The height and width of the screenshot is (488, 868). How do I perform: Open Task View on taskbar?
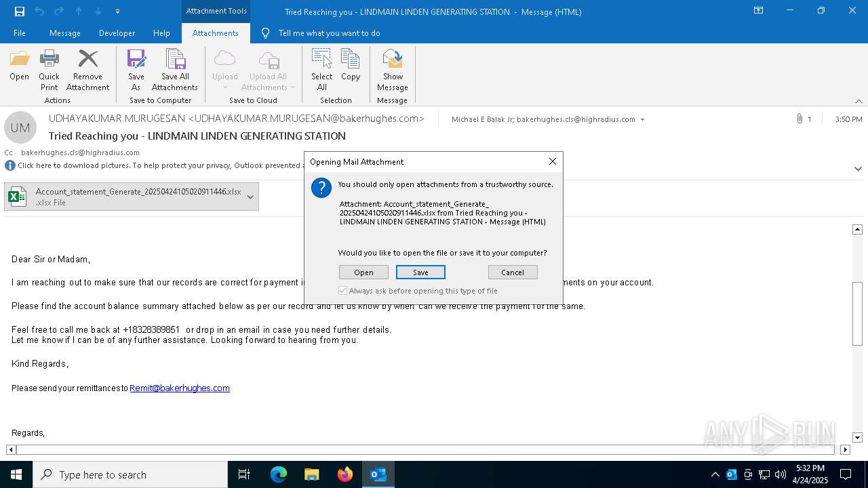(244, 474)
